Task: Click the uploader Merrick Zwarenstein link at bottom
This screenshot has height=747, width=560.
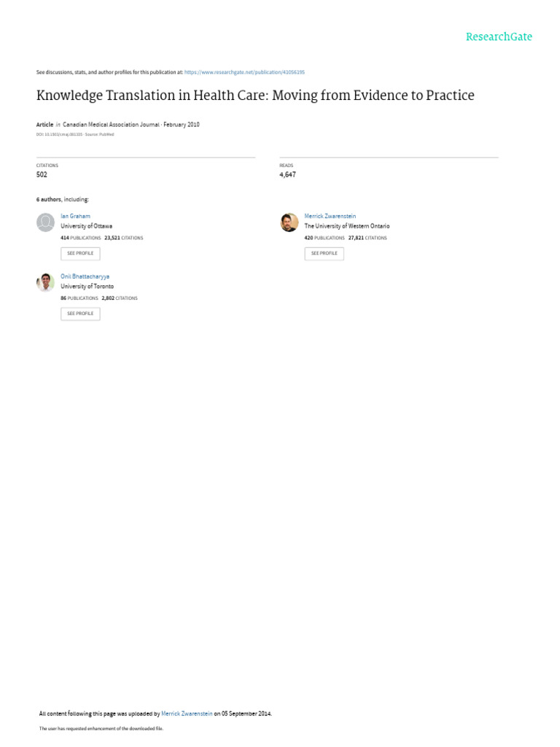Action: click(x=187, y=713)
